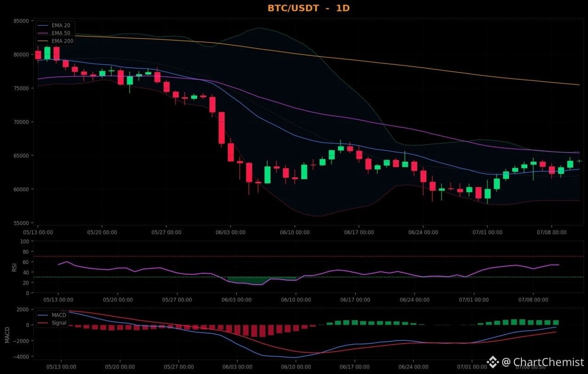588x374 pixels.
Task: Select 05/13 00:00 on the RSI panel axis
Action: click(58, 300)
